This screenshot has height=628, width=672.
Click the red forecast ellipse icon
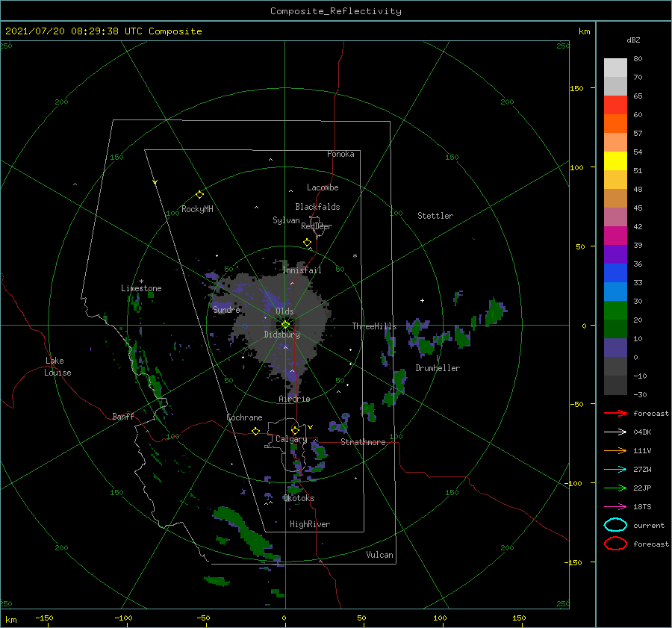[615, 544]
